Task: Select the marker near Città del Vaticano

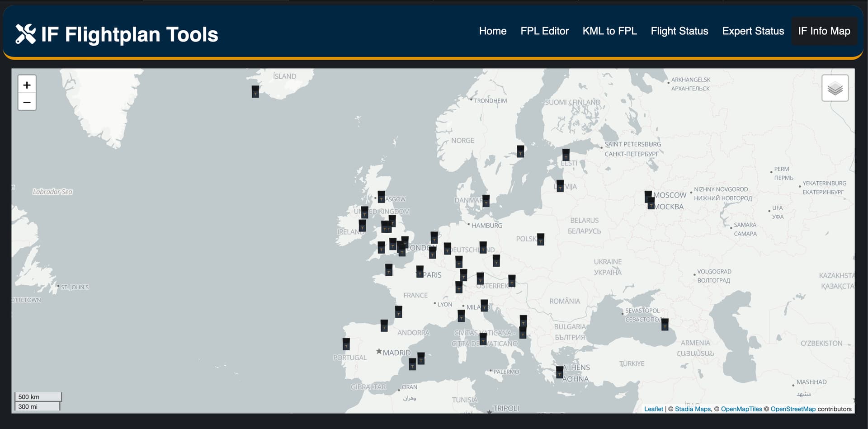Action: tap(483, 339)
